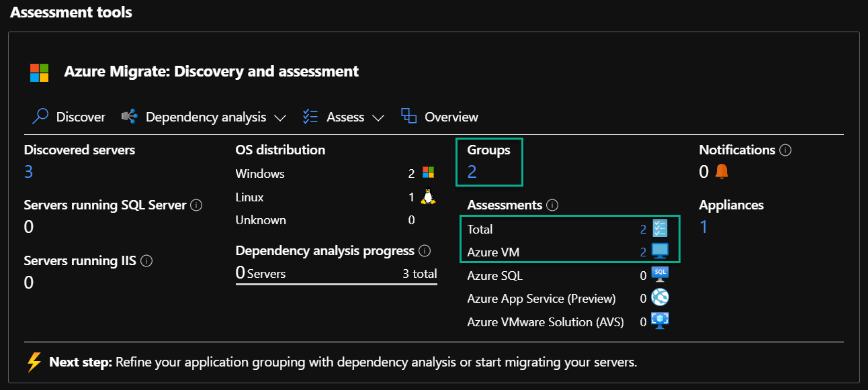Click the 'Azure VMware Solution (AVS)' label

pos(546,322)
